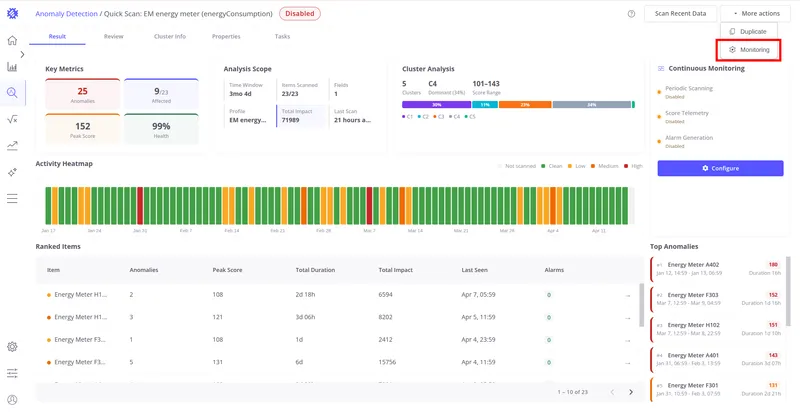The width and height of the screenshot is (800, 413).
Task: Click the purple C1 30% cluster segment
Action: pos(436,105)
